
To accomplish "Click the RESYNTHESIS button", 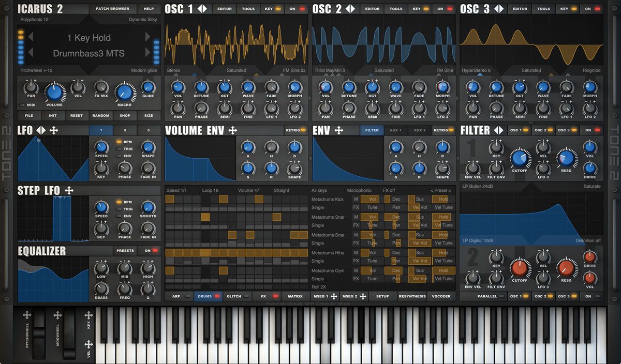I will coord(412,296).
